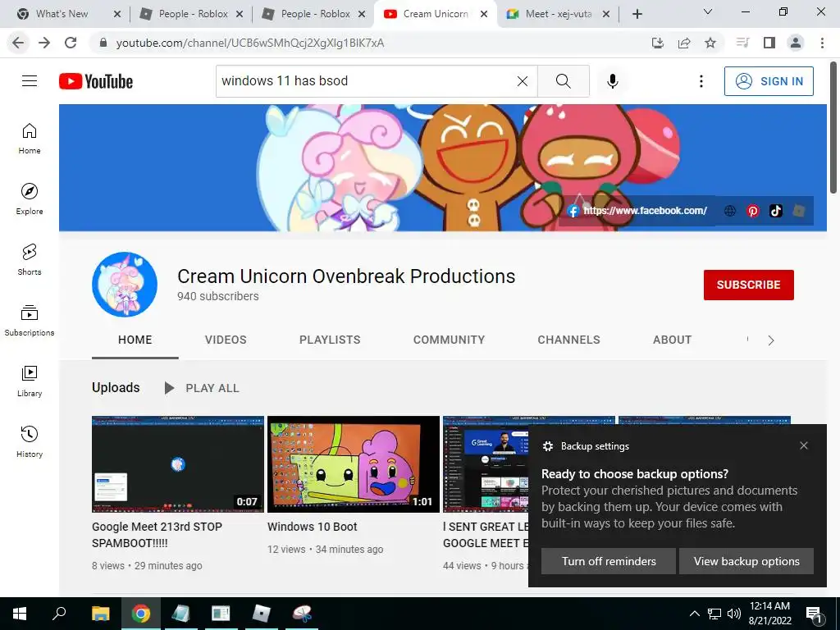Image resolution: width=840 pixels, height=630 pixels.
Task: Expand more channel tabs with right chevron
Action: click(771, 340)
